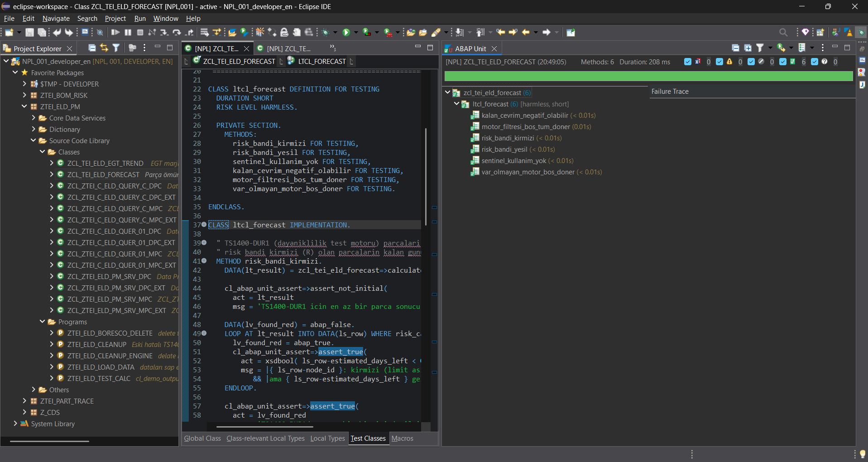The image size is (868, 462).
Task: Click the Open Perspective icon
Action: [x=820, y=32]
